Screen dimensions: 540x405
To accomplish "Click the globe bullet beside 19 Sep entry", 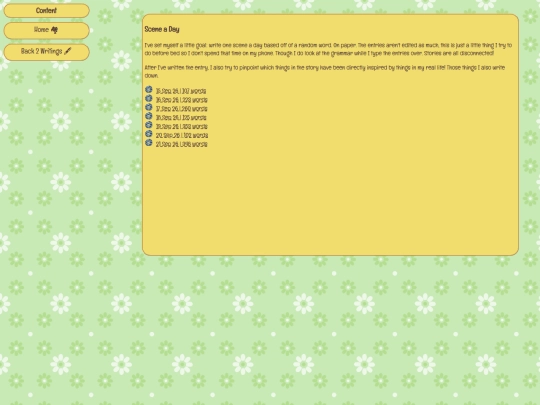I will coord(149,125).
